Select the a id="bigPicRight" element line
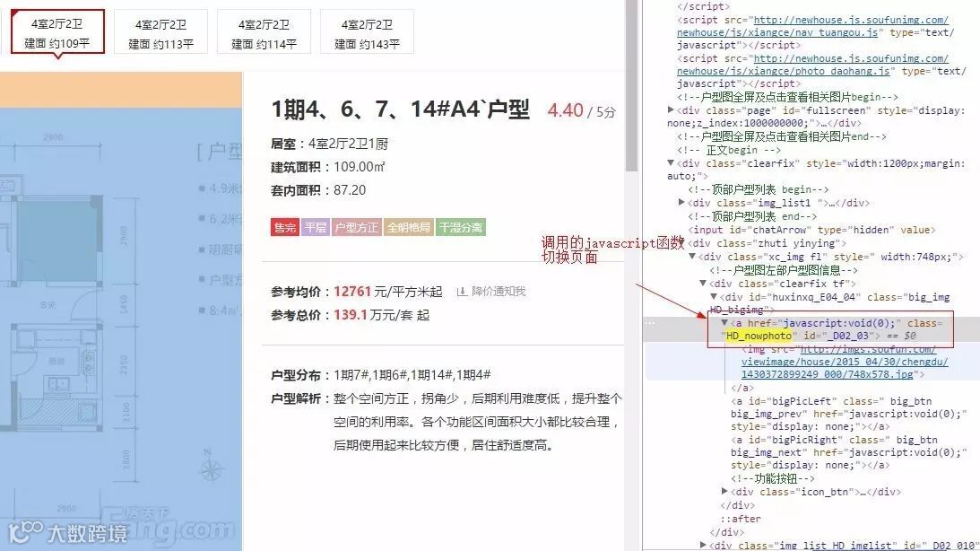 (x=848, y=452)
